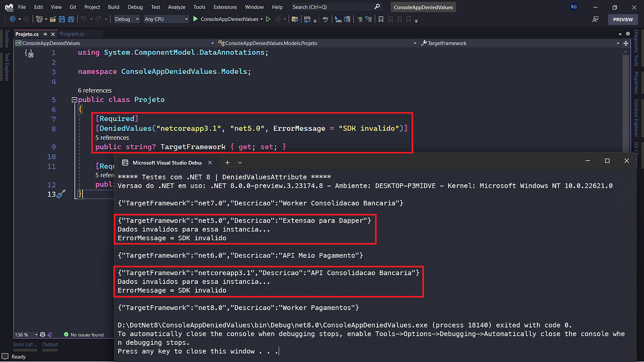
Task: Click the Visual Studio logo icon
Action: [9, 7]
